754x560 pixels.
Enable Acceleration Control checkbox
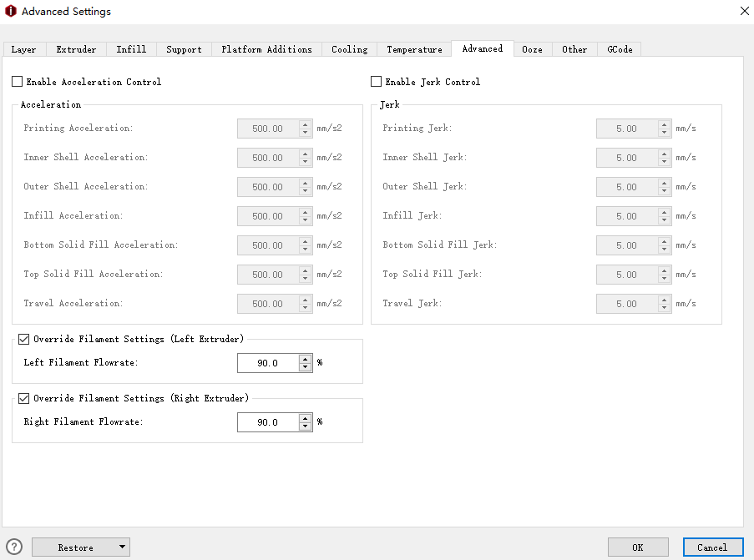[18, 82]
